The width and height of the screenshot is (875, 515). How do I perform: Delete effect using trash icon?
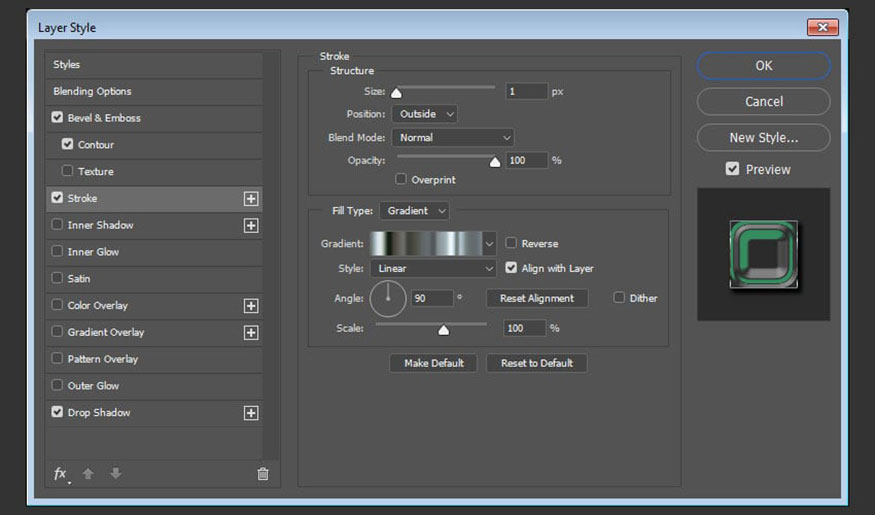(x=263, y=474)
